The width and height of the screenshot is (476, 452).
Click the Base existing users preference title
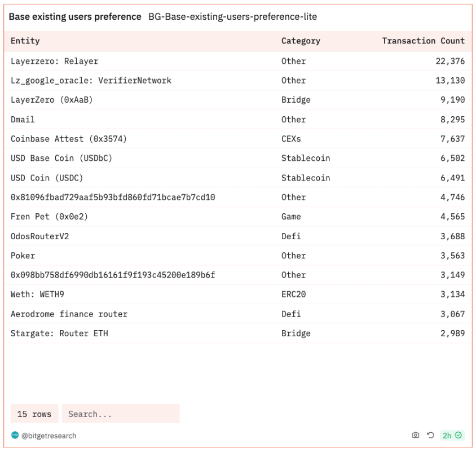(x=75, y=17)
